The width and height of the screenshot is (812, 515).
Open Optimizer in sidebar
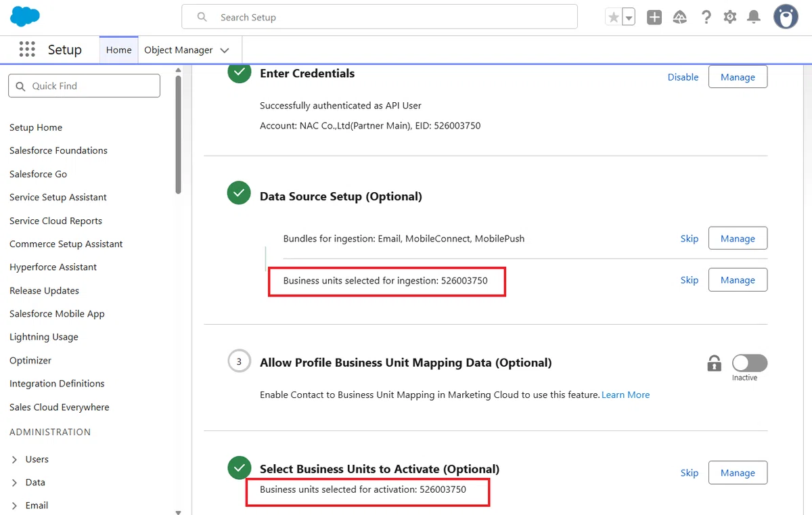click(30, 360)
